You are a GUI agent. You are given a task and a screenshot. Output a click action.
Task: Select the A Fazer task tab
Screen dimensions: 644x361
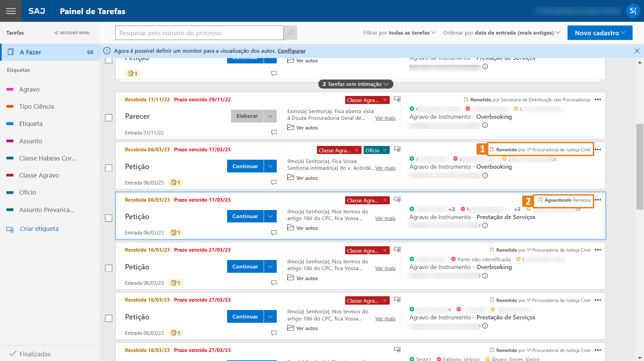click(x=50, y=52)
